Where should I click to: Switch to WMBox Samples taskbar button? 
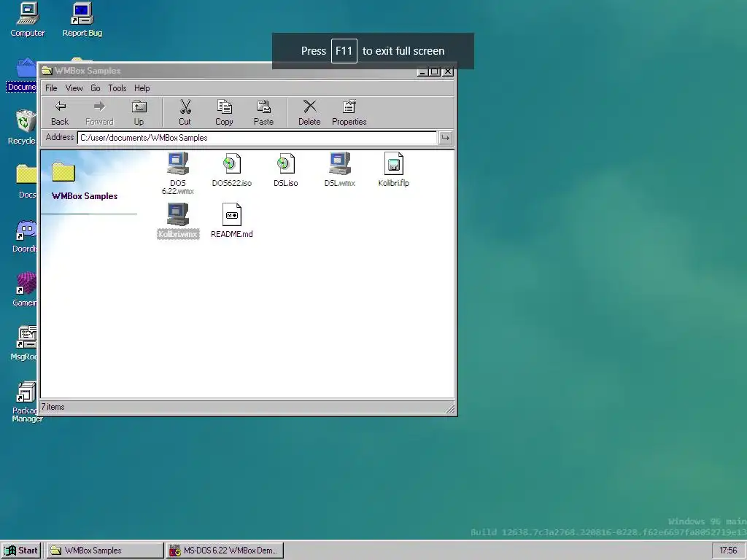[x=105, y=551]
